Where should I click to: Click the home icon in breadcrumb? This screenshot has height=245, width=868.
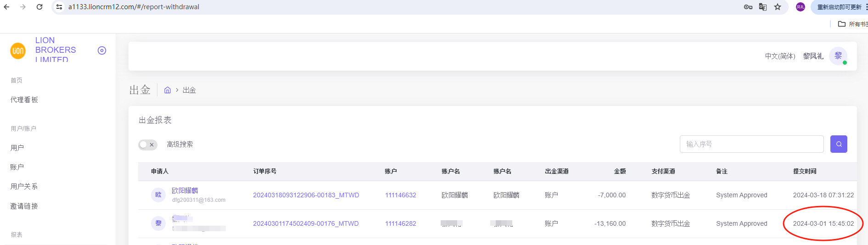point(168,90)
